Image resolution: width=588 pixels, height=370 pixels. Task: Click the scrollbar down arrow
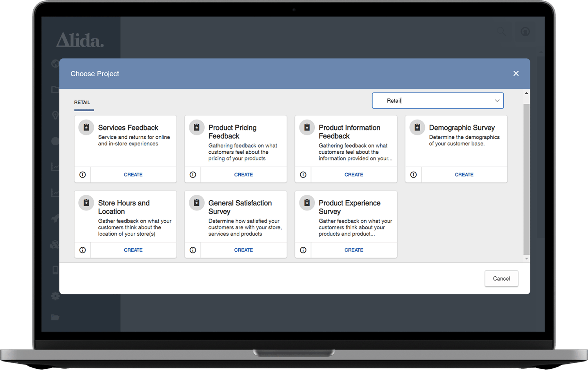(x=526, y=259)
